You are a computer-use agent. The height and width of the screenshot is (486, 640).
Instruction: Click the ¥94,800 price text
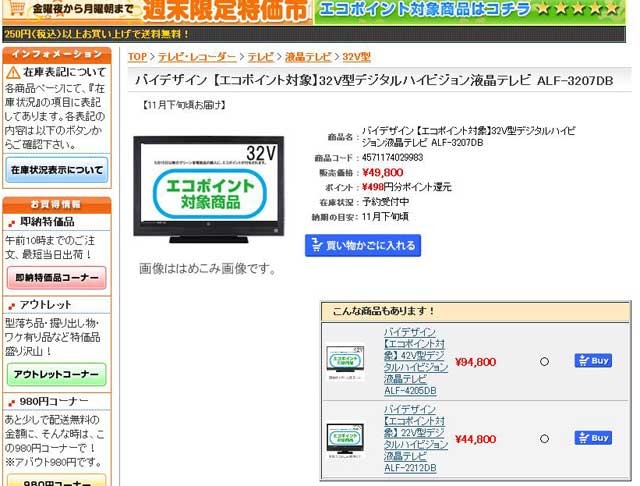tap(476, 362)
